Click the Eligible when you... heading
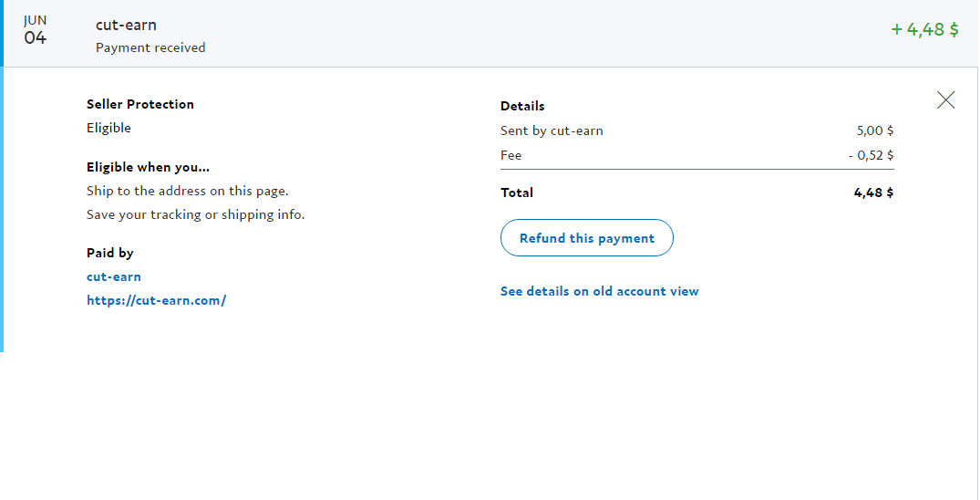Screen dimensions: 980x500 [x=148, y=167]
